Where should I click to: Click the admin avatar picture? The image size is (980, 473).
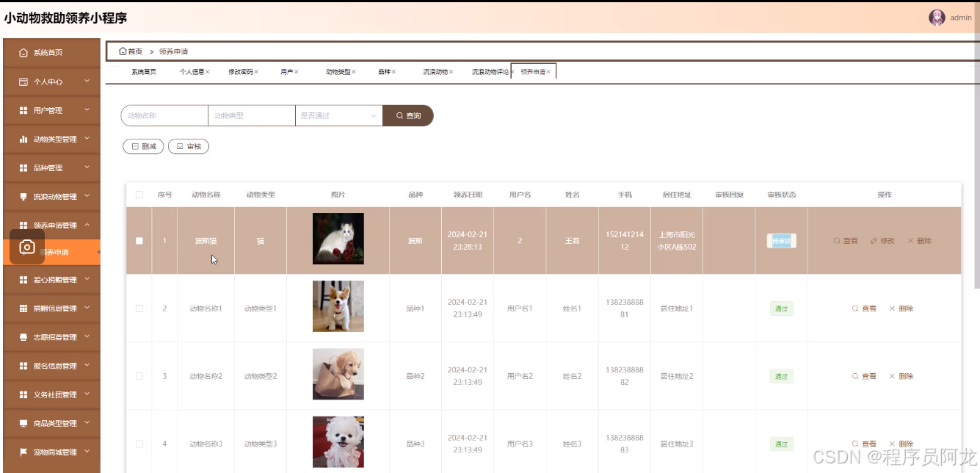(x=937, y=18)
